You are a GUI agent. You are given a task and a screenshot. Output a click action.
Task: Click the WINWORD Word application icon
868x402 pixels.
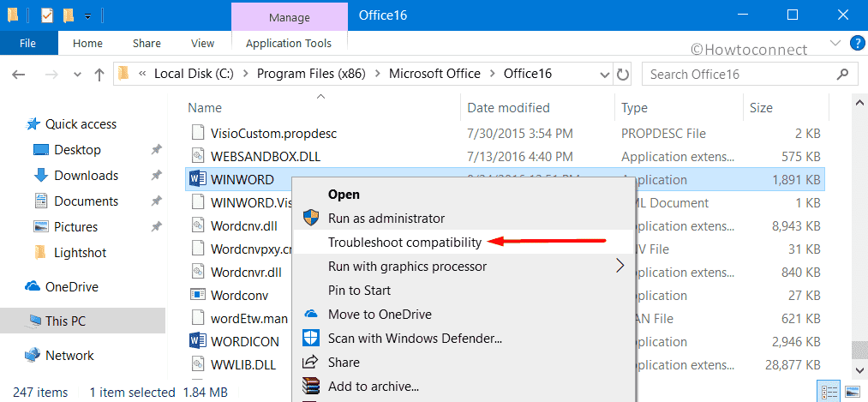click(x=198, y=180)
